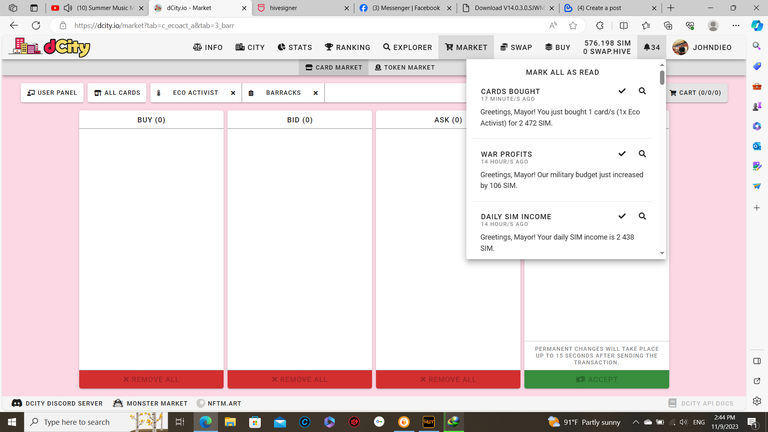Open the NFTM.ART link
Screen dimensions: 768x432
219,404
